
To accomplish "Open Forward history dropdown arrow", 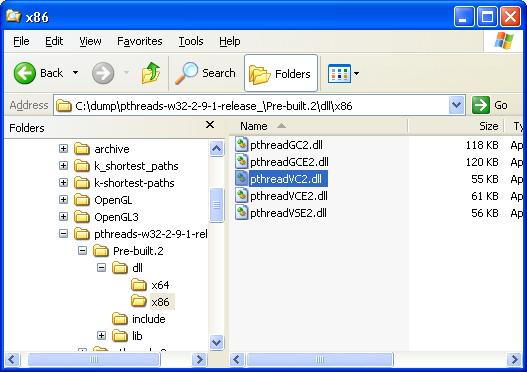I will 126,73.
